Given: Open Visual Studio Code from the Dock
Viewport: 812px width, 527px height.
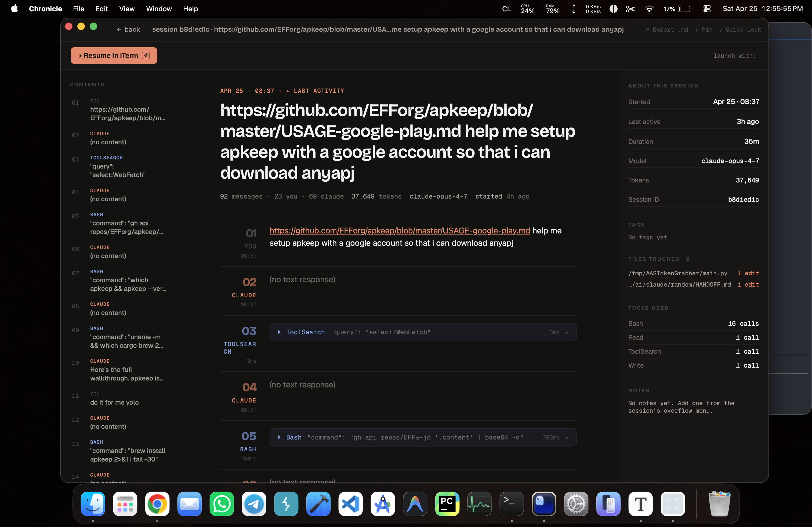Looking at the screenshot, I should click(x=350, y=504).
